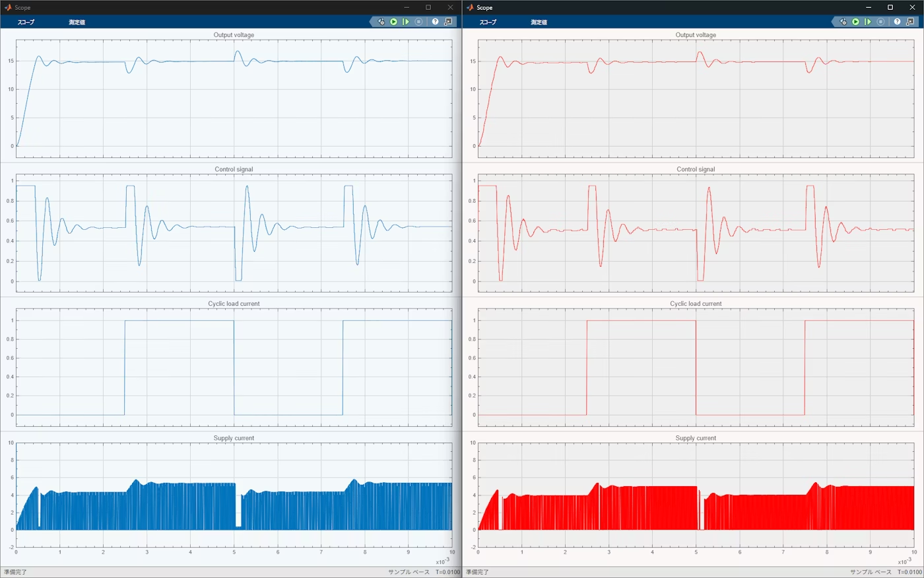Click the highlight-block icon in the left Scope
924x578 pixels.
click(x=381, y=22)
